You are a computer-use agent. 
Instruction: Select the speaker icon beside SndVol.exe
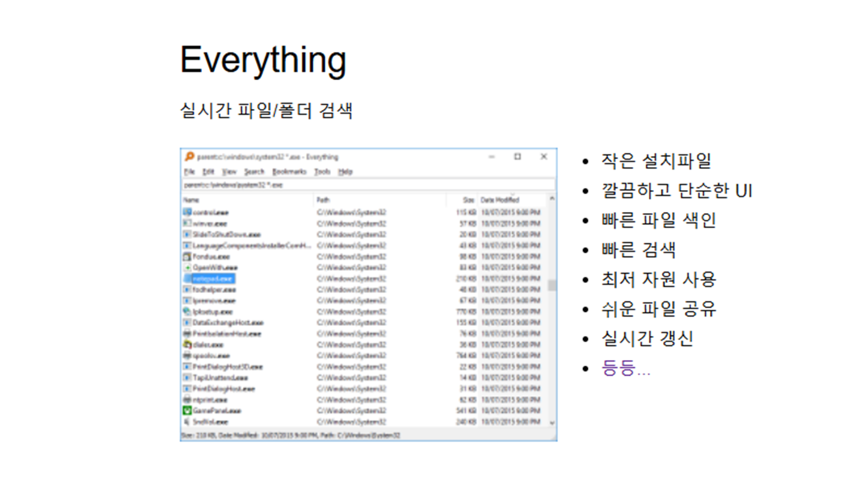[186, 422]
